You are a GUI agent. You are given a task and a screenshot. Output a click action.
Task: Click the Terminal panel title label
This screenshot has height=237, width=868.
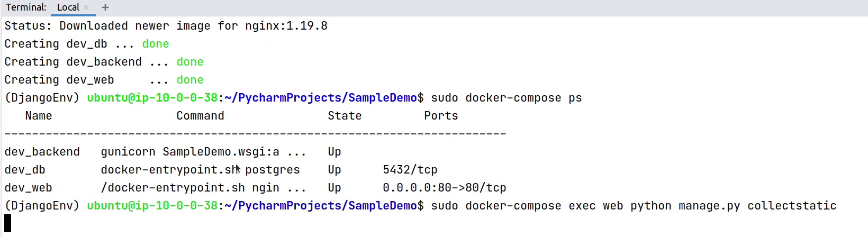pyautogui.click(x=26, y=7)
